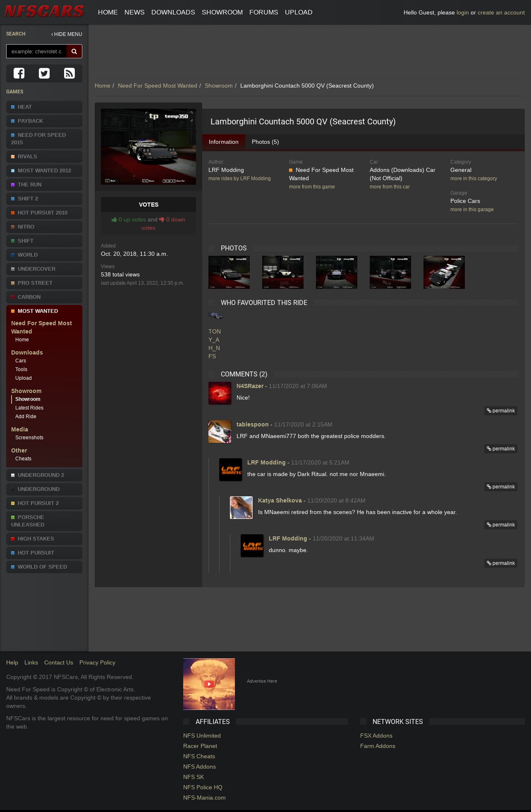Open Cheats under Other
The image size is (531, 812).
(x=23, y=459)
